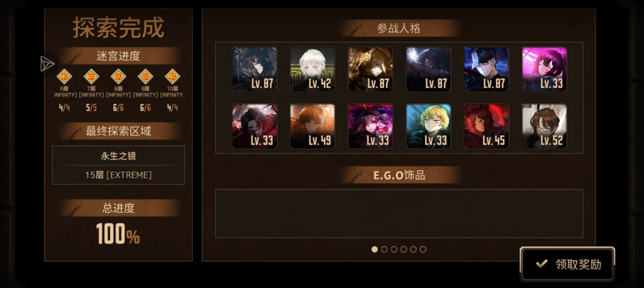This screenshot has height=288, width=644.
Task: Select floor 6 INFINITY diamond icon
Action: point(64,76)
